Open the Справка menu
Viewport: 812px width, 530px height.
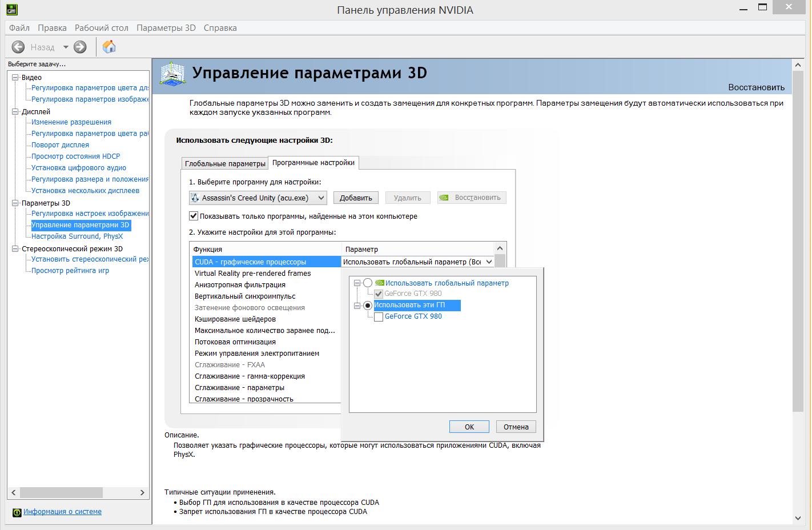tap(220, 27)
